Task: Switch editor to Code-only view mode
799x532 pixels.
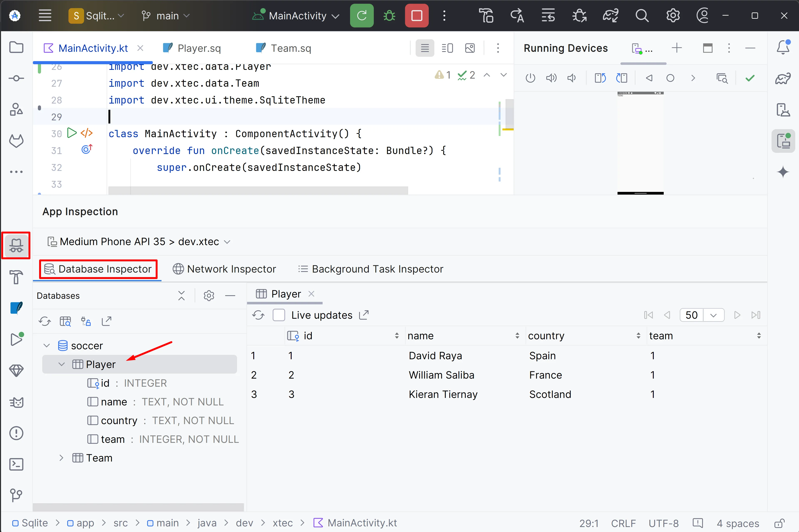Action: tap(424, 48)
